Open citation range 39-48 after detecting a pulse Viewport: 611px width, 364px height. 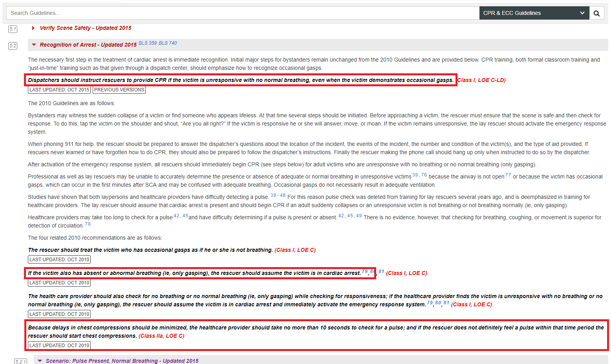pyautogui.click(x=278, y=195)
